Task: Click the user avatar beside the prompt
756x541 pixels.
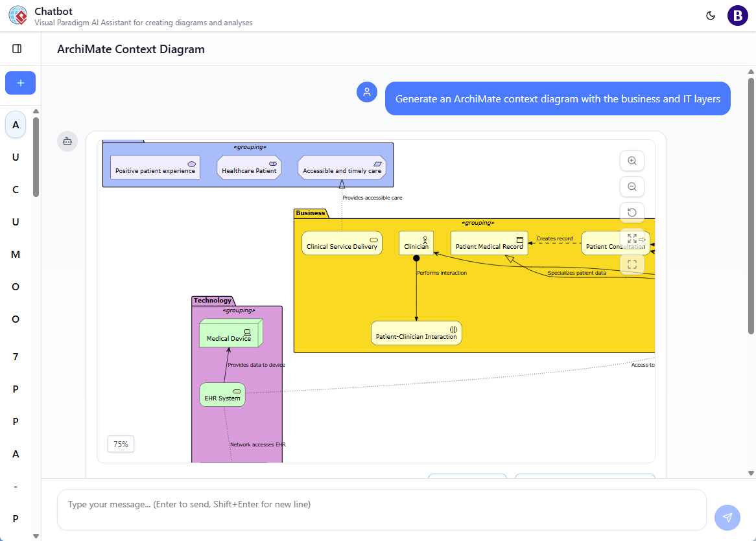Action: (x=367, y=92)
